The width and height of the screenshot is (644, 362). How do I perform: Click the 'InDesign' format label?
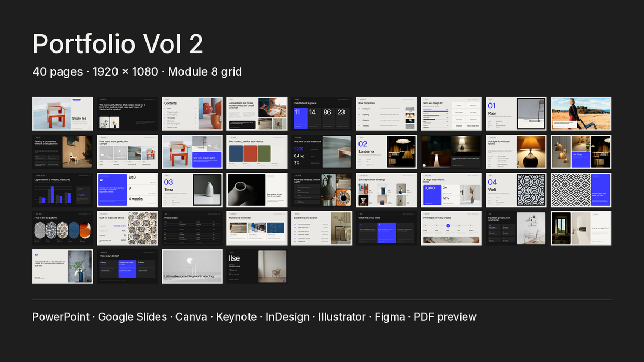pyautogui.click(x=288, y=317)
